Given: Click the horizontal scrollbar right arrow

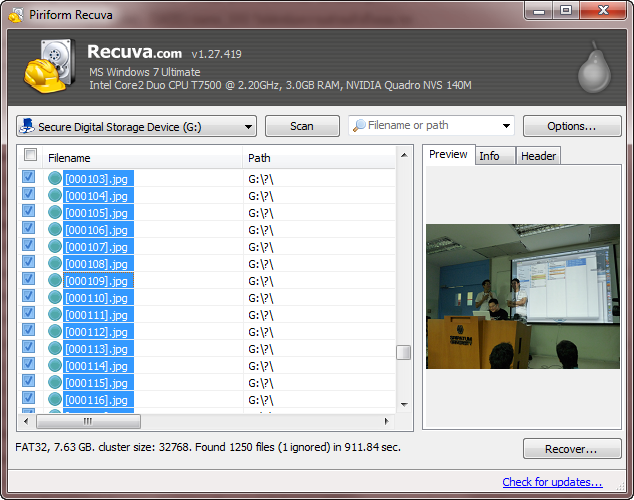Looking at the screenshot, I should (x=387, y=422).
